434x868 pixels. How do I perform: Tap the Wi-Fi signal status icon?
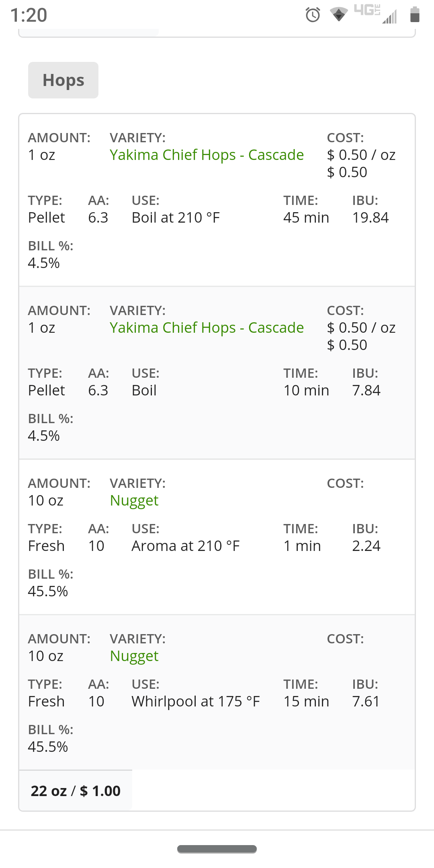(339, 14)
